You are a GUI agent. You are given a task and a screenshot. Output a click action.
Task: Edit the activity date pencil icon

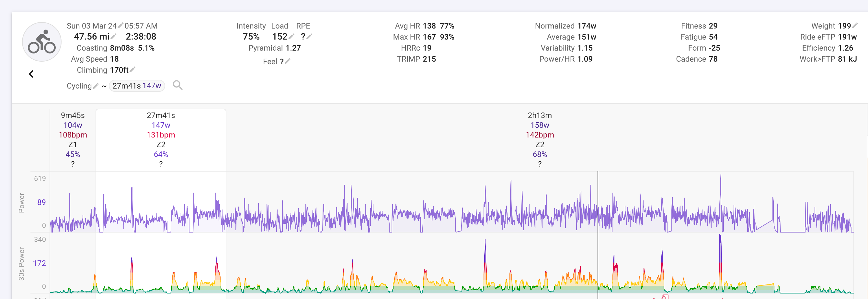[120, 25]
